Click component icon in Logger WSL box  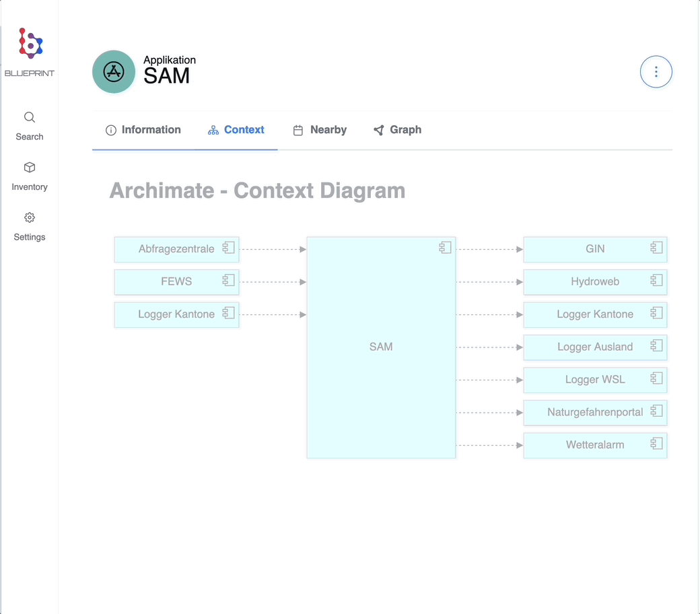[x=656, y=378]
